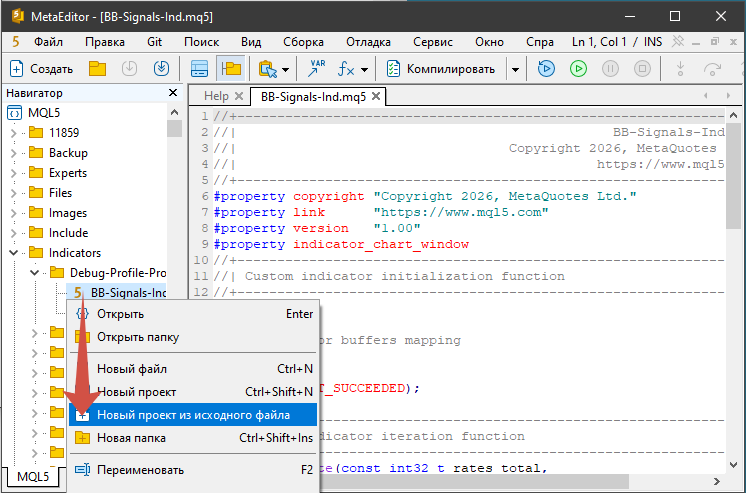
Task: Open the Вид menu
Action: 251,42
